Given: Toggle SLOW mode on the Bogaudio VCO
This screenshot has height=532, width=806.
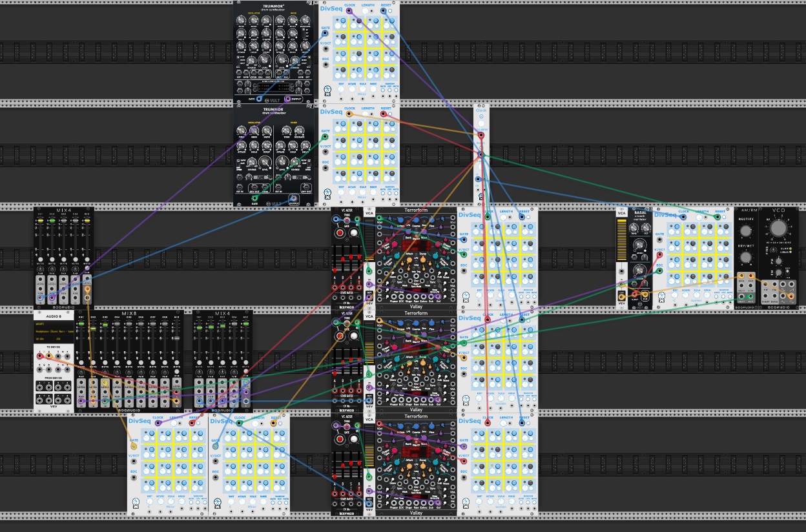Looking at the screenshot, I should pos(790,249).
